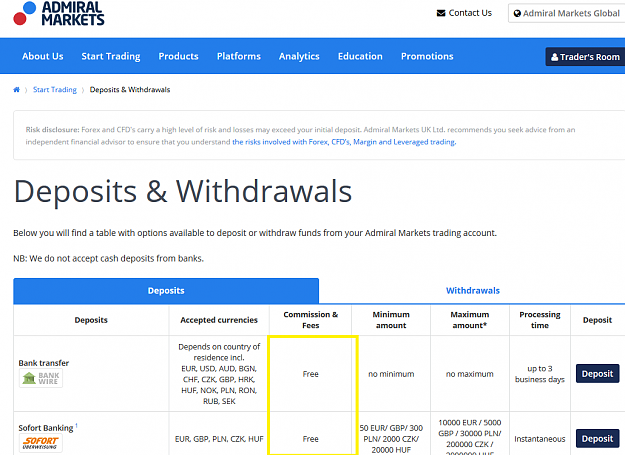Click the Contact Us envelope icon
Image resolution: width=625 pixels, height=455 pixels.
(x=441, y=13)
